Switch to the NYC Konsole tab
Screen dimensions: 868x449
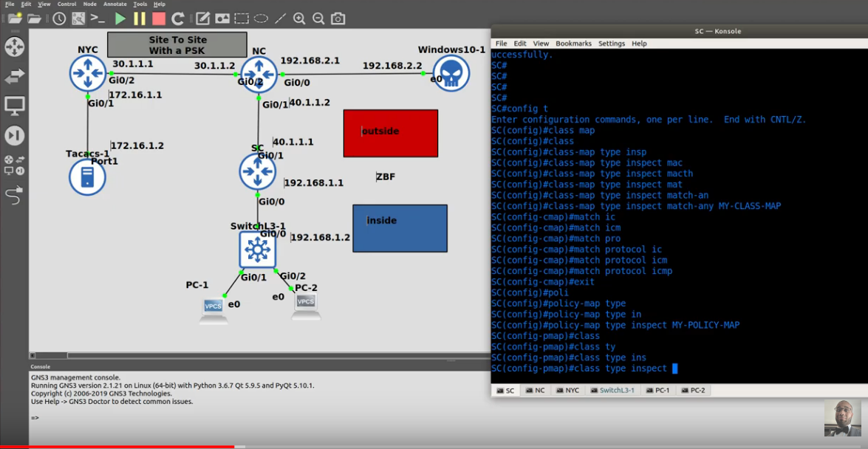coord(569,391)
